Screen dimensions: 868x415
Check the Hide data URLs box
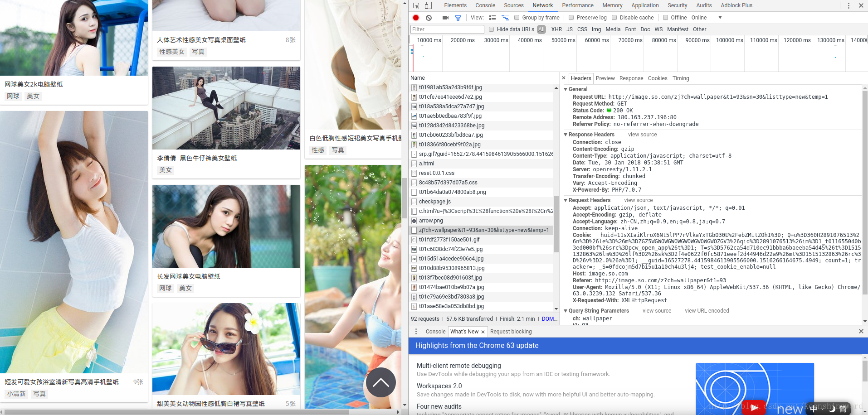point(491,29)
